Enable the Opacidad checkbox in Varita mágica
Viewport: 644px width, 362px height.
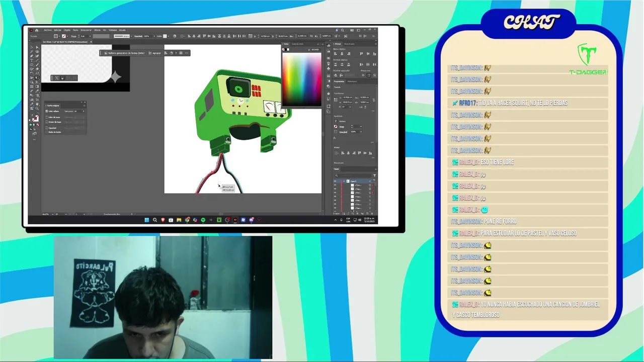click(x=47, y=128)
